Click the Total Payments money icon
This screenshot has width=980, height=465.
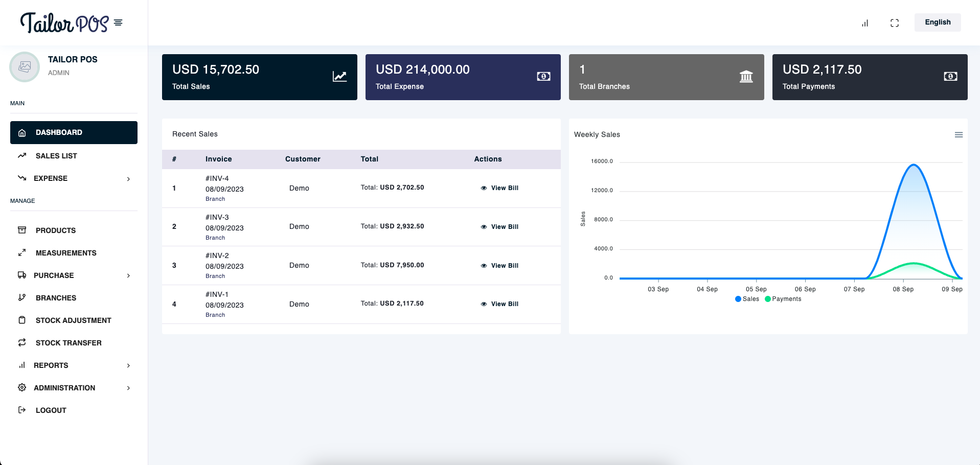point(950,77)
